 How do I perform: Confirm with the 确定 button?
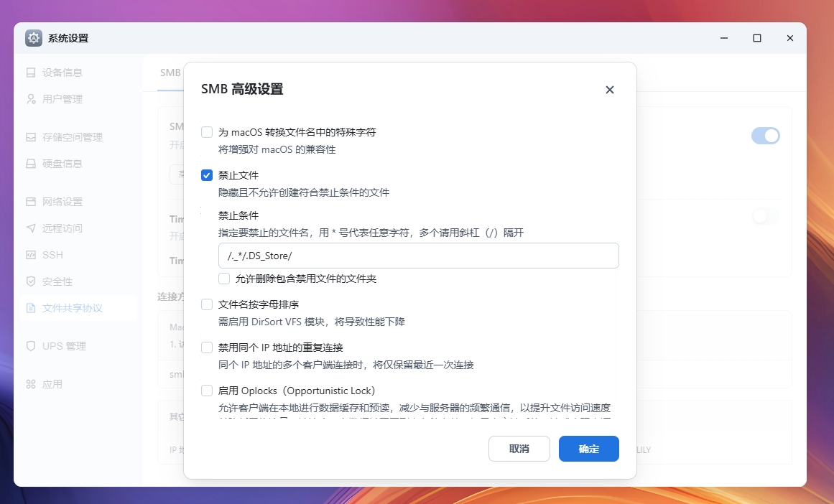pos(589,449)
